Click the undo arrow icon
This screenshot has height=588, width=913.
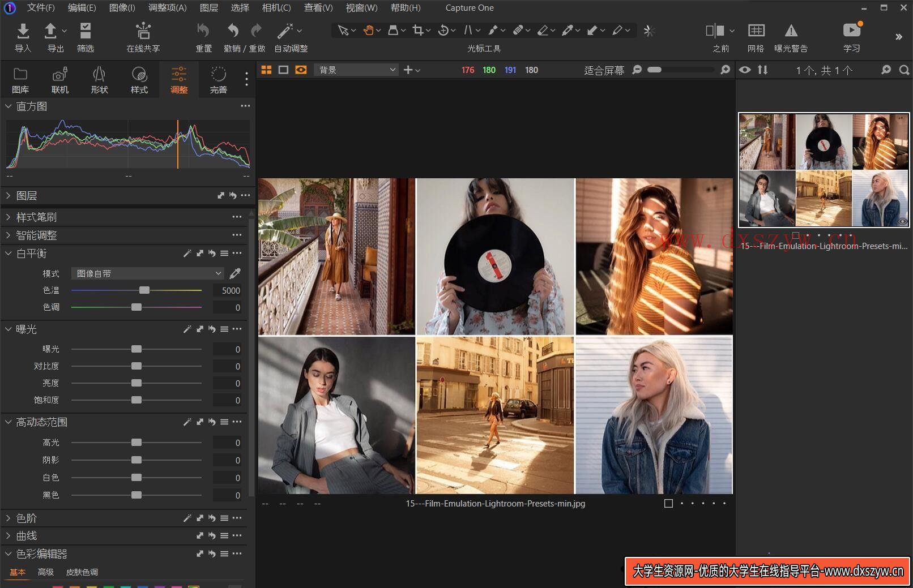pyautogui.click(x=233, y=31)
